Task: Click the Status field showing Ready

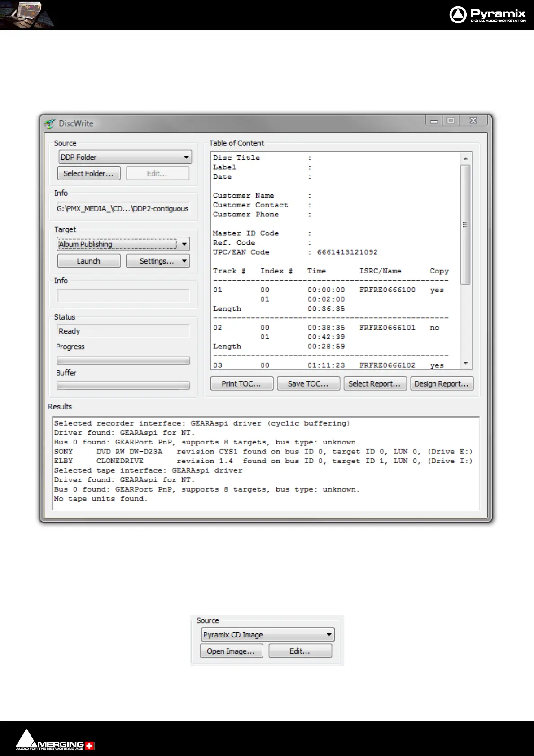Action: pyautogui.click(x=123, y=331)
